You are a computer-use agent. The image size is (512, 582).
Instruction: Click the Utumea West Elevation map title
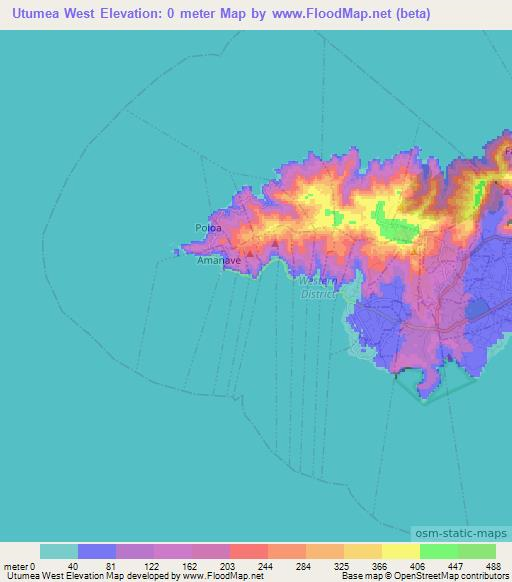[221, 14]
